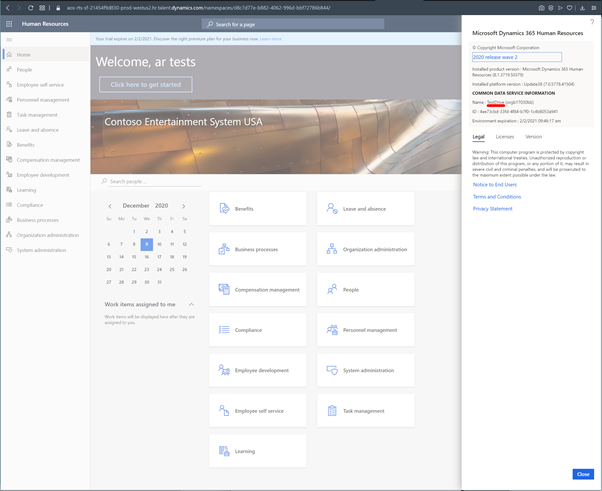Open Compliance sidebar icon
Image resolution: width=602 pixels, height=491 pixels.
(x=9, y=205)
